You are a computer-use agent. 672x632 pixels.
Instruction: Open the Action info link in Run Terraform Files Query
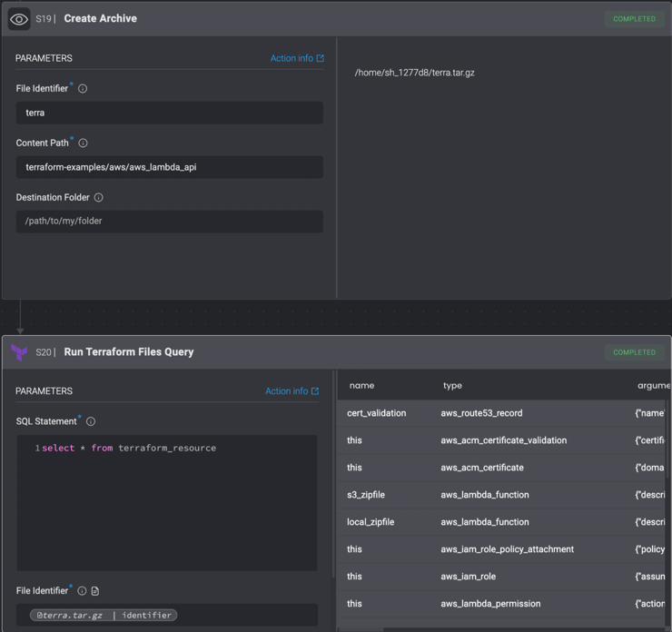point(286,391)
